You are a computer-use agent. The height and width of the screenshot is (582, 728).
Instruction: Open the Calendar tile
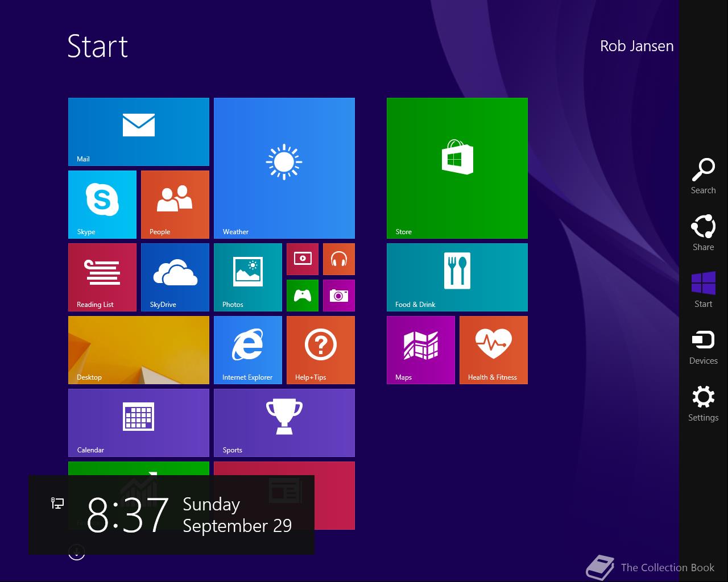(139, 423)
